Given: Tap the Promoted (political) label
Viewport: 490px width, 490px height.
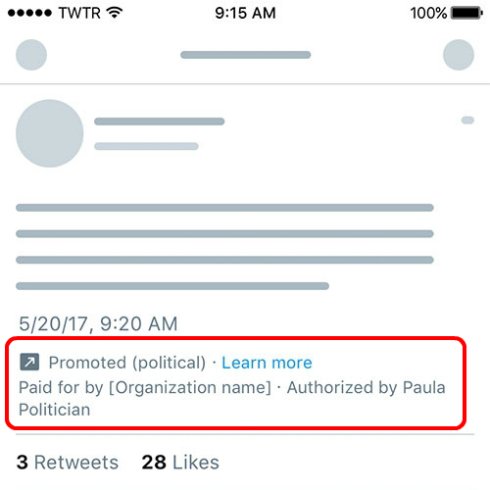Looking at the screenshot, I should 127,363.
